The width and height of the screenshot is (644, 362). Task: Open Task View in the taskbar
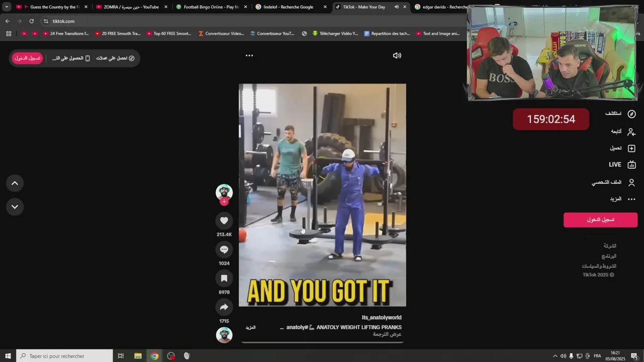[121, 356]
